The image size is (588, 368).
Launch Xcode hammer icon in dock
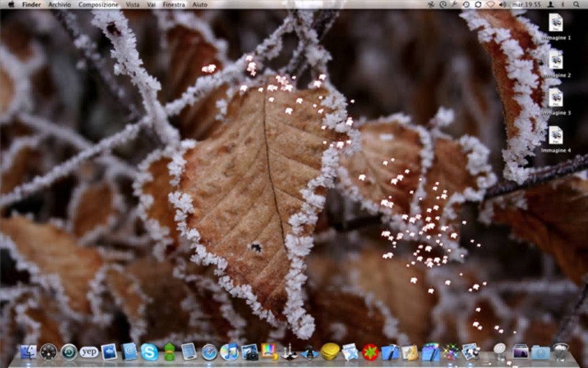pos(390,352)
